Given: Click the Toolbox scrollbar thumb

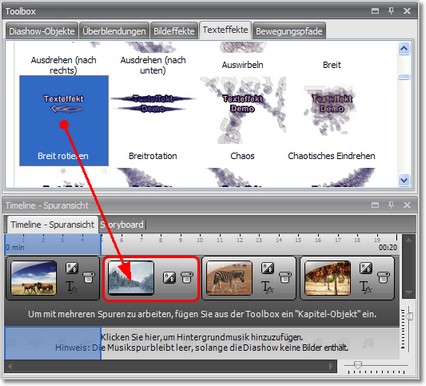Looking at the screenshot, I should [x=404, y=77].
